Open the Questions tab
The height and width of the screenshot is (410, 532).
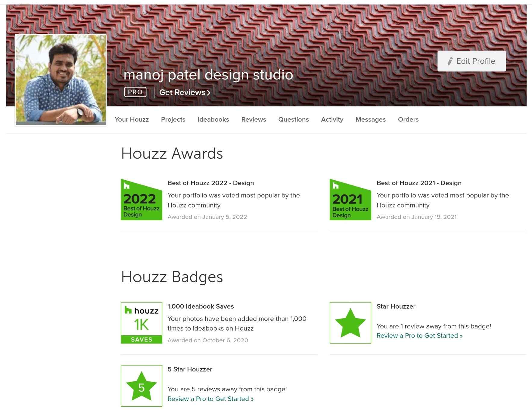coord(294,120)
